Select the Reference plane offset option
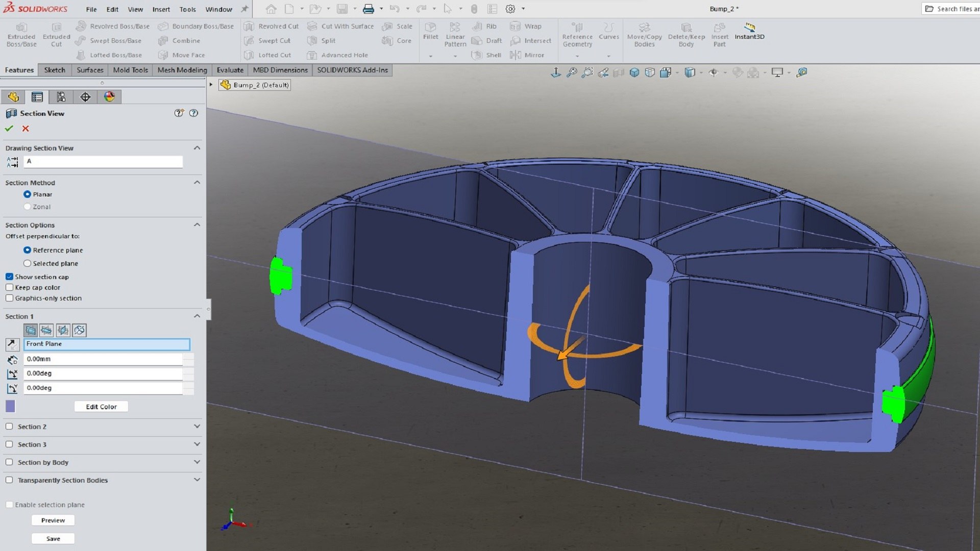This screenshot has height=551, width=980. (x=27, y=250)
